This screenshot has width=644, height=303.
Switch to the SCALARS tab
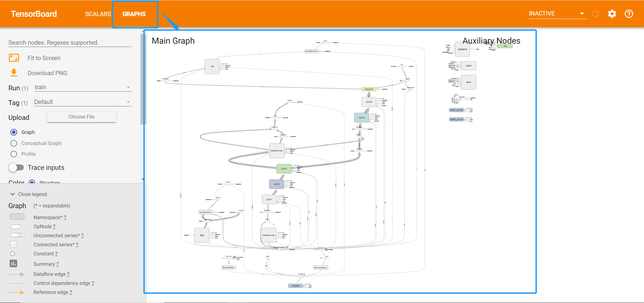pyautogui.click(x=98, y=14)
